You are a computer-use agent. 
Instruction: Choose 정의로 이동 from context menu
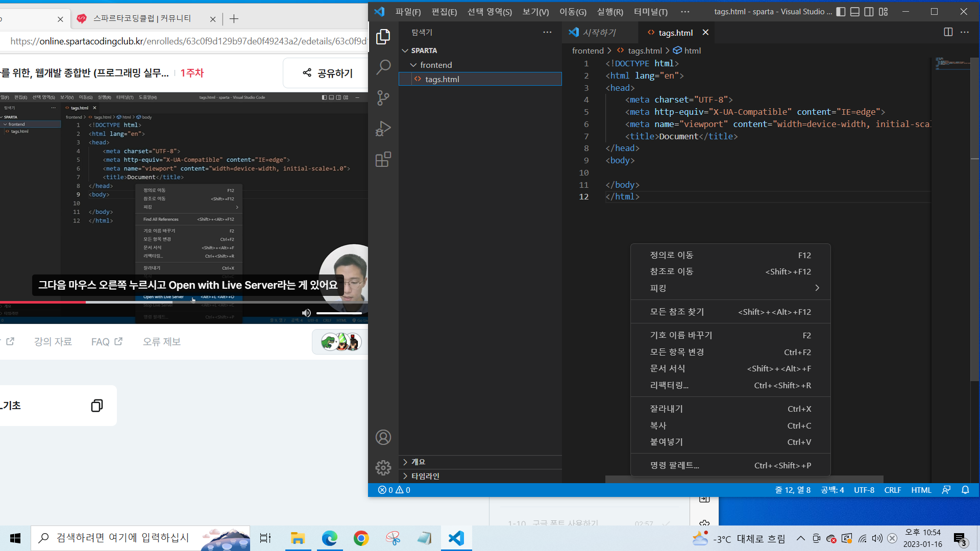click(x=730, y=255)
